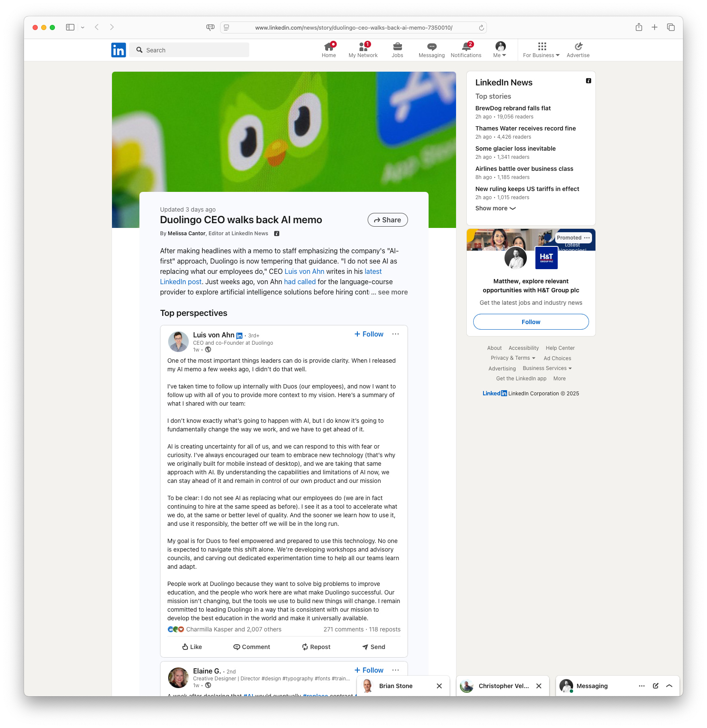Open the LinkedIn home logo
Screen dimensions: 707x728
[118, 50]
